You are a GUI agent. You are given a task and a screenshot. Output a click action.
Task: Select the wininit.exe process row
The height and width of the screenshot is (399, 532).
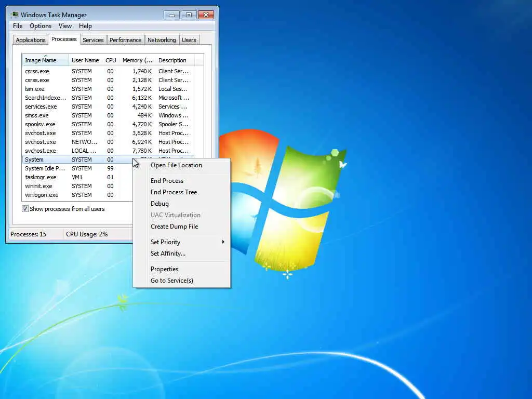pos(77,186)
